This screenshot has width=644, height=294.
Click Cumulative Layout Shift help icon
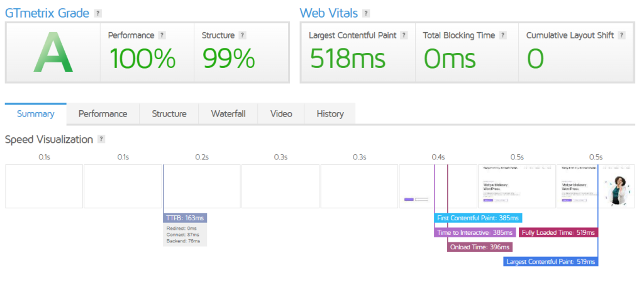(x=621, y=35)
